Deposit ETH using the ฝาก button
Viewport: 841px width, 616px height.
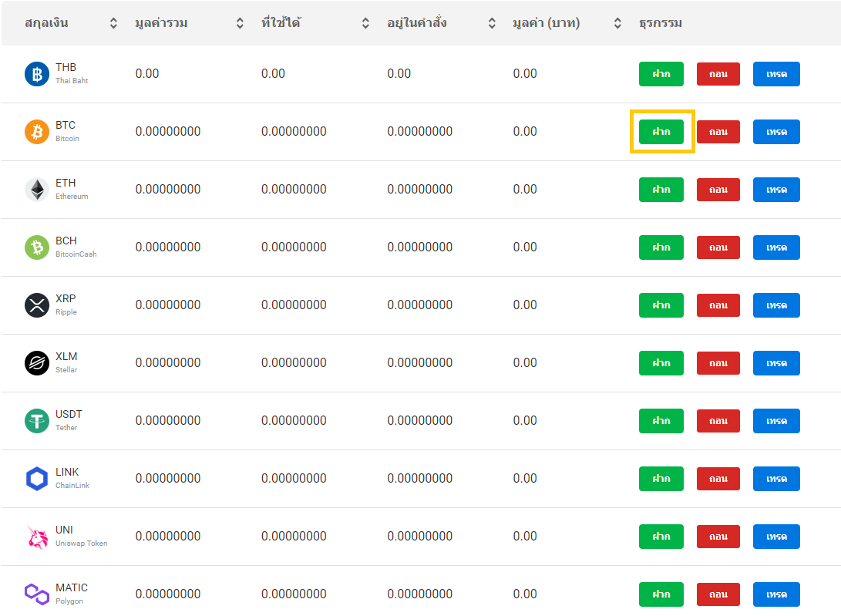click(661, 190)
